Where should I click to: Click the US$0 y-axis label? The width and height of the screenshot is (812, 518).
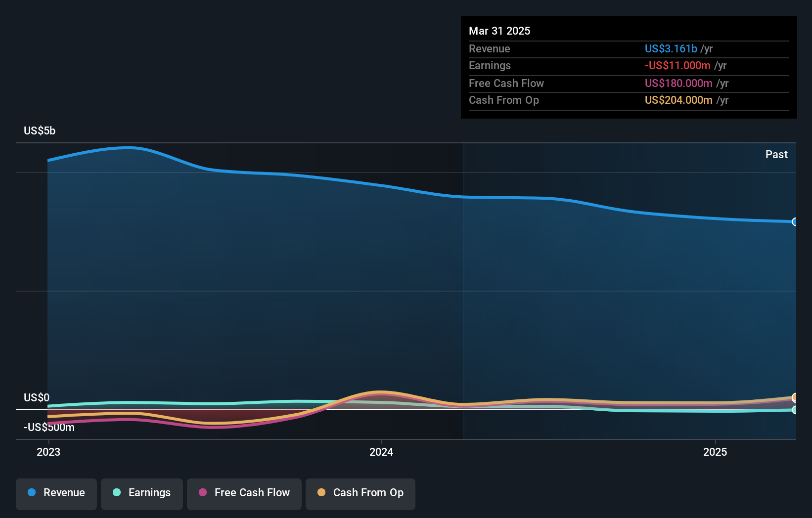[37, 397]
